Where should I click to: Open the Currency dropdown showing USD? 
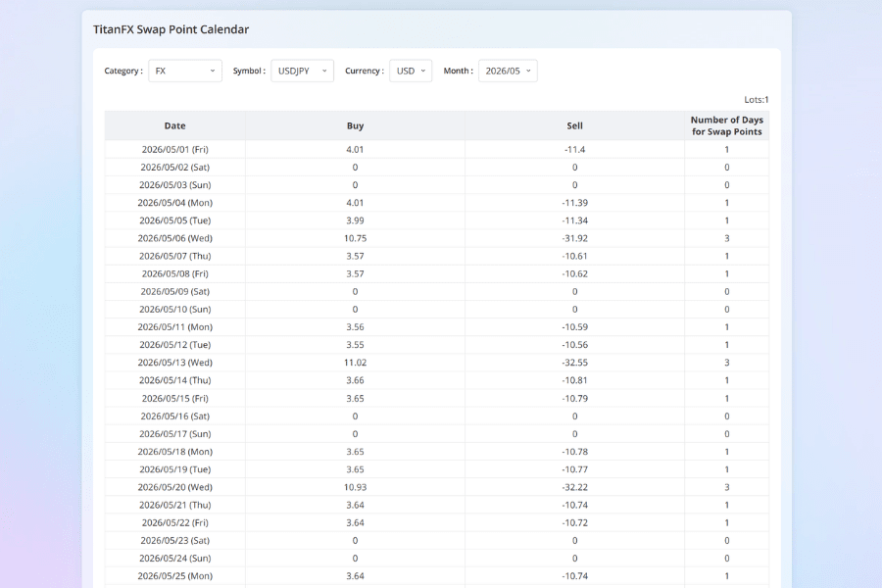(411, 71)
